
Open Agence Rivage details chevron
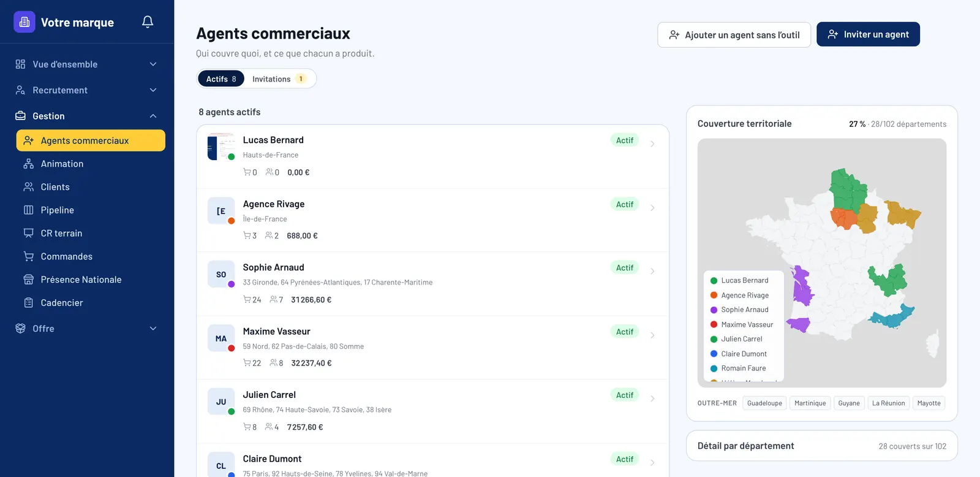[652, 208]
